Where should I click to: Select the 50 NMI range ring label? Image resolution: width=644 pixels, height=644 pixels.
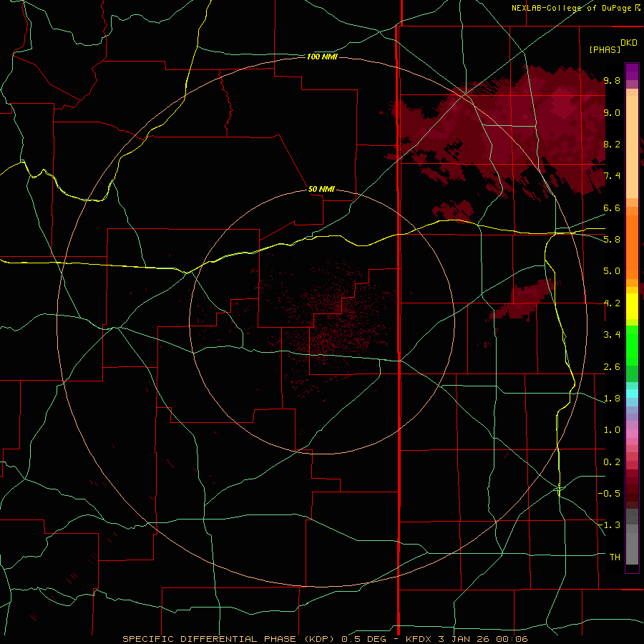coord(321,189)
